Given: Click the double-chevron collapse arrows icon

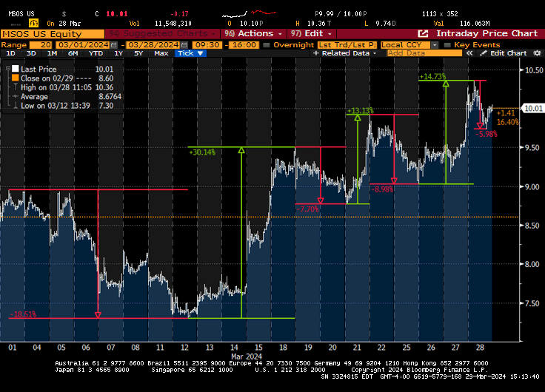Looking at the screenshot, I should 469,53.
